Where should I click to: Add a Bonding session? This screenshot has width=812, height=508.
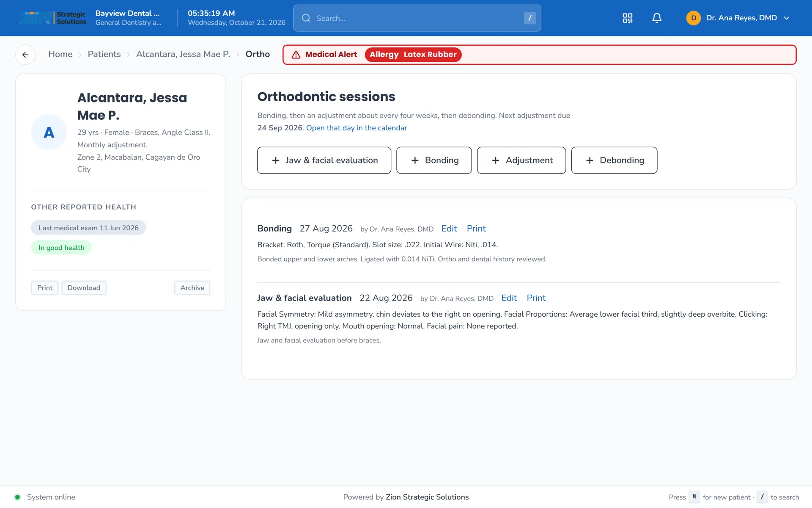434,160
